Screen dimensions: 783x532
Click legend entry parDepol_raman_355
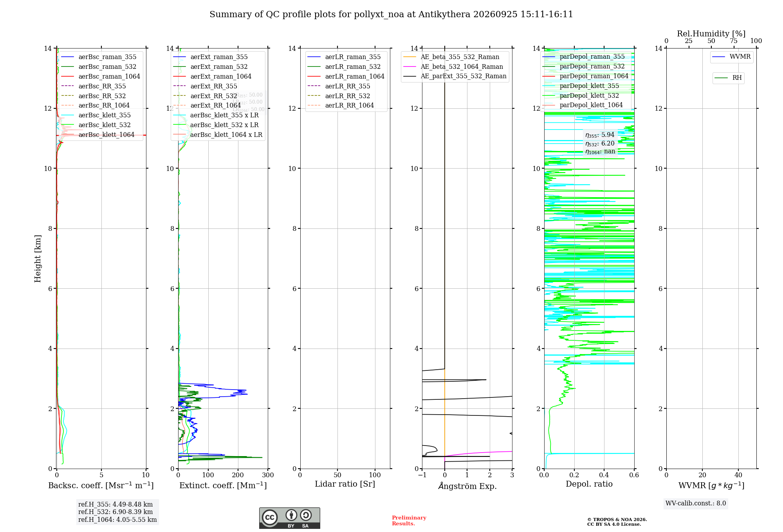point(584,57)
